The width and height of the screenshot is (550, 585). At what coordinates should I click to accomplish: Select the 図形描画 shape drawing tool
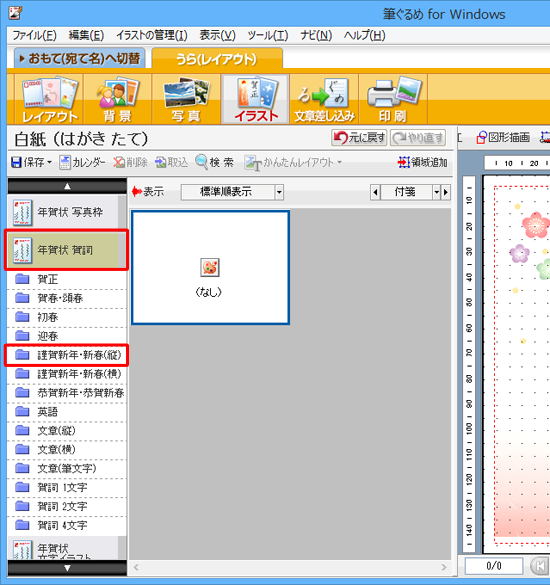pos(503,138)
